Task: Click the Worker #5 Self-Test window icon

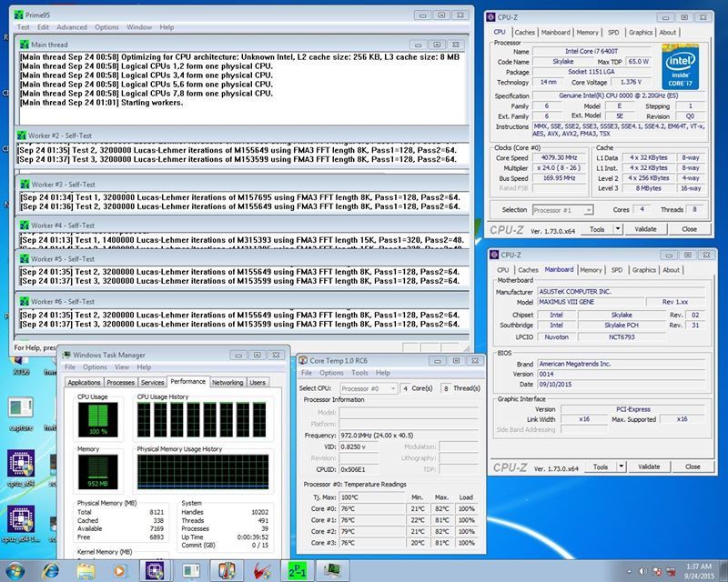Action: [x=25, y=259]
